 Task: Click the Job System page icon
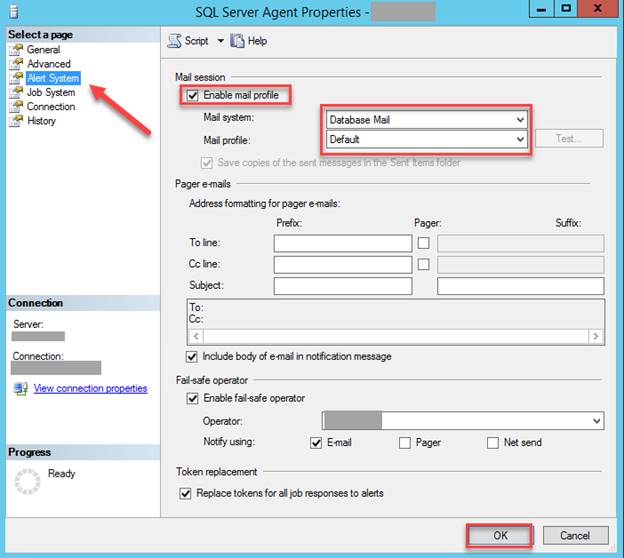click(16, 92)
